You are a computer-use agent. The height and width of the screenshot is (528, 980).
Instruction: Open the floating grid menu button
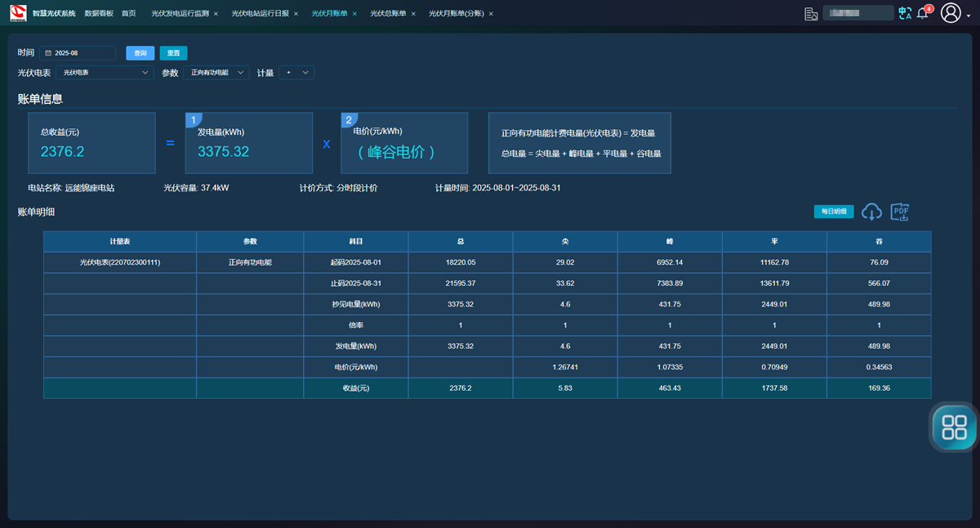954,427
